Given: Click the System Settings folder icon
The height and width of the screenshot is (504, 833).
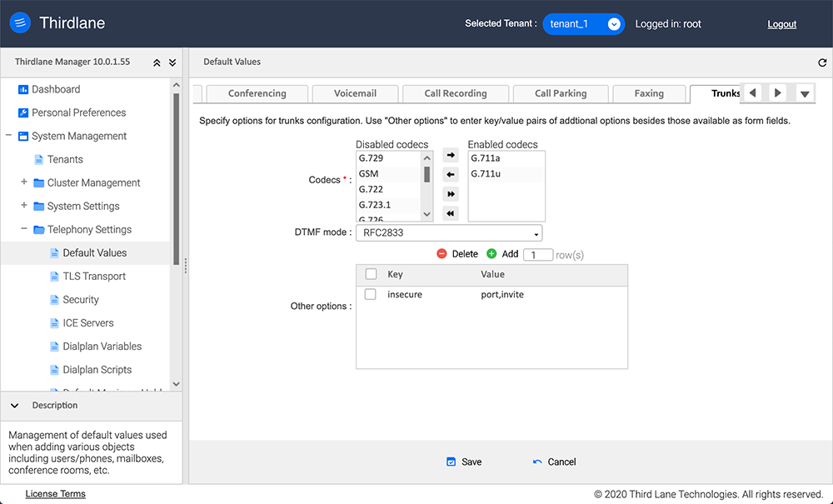Looking at the screenshot, I should [x=39, y=206].
